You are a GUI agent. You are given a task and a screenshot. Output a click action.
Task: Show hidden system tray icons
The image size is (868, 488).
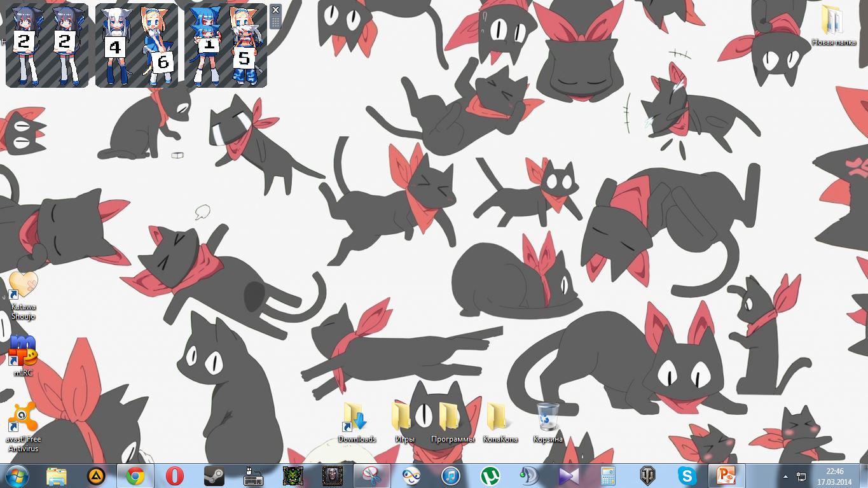[x=785, y=477]
